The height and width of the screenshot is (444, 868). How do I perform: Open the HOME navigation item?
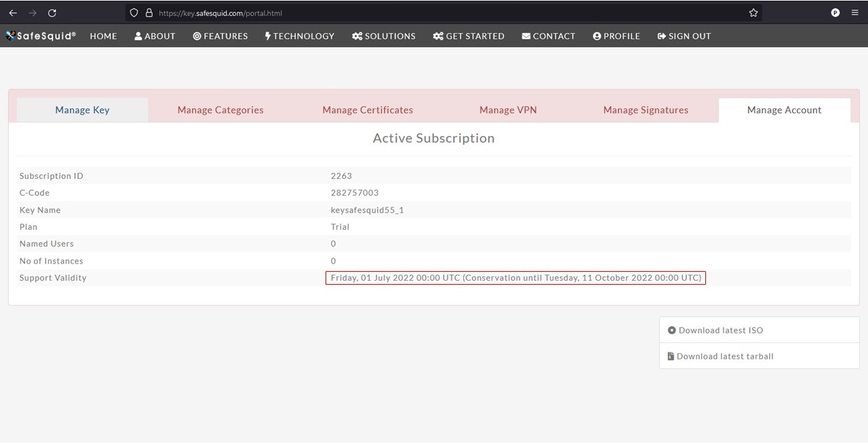103,36
